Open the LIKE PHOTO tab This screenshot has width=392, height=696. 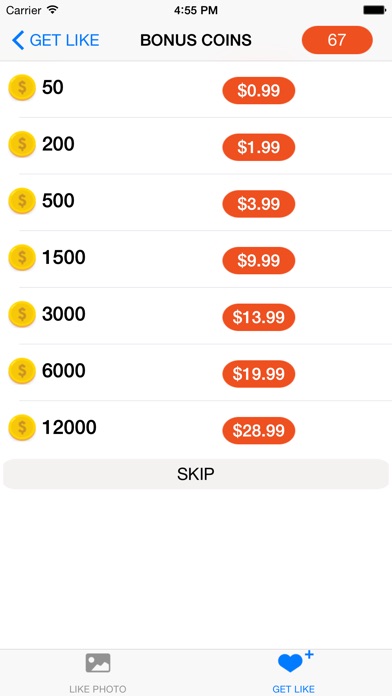[x=98, y=672]
